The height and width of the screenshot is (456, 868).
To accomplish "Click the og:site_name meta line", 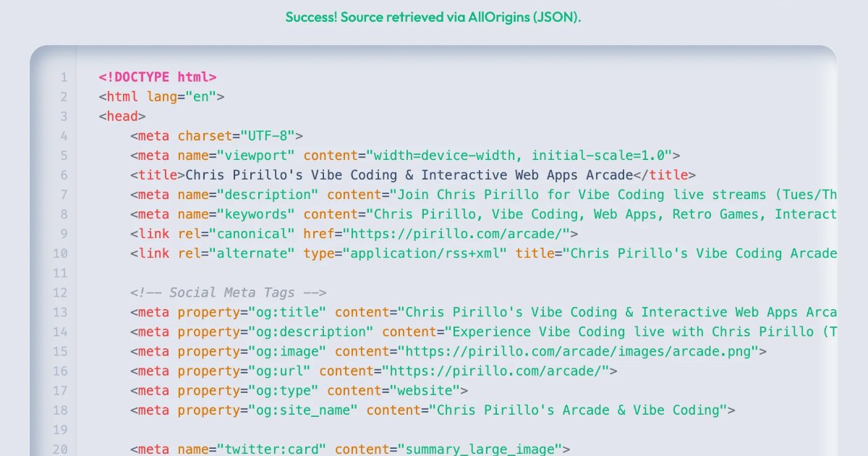I will (433, 410).
